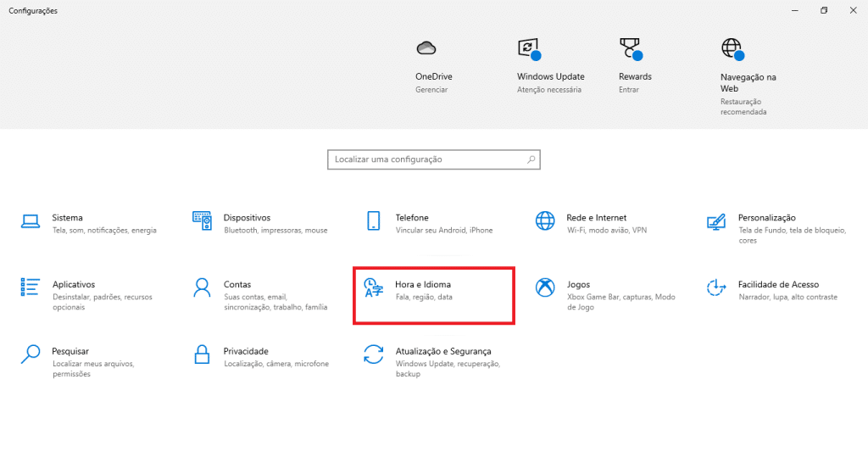Open the Pesquisar magnifier icon
Image resolution: width=868 pixels, height=463 pixels.
coord(31,354)
